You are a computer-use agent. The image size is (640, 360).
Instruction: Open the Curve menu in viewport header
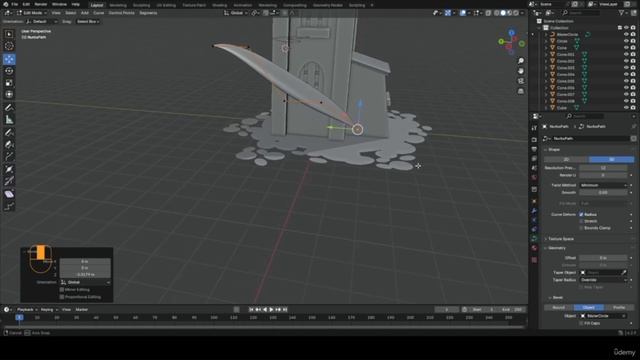click(99, 13)
